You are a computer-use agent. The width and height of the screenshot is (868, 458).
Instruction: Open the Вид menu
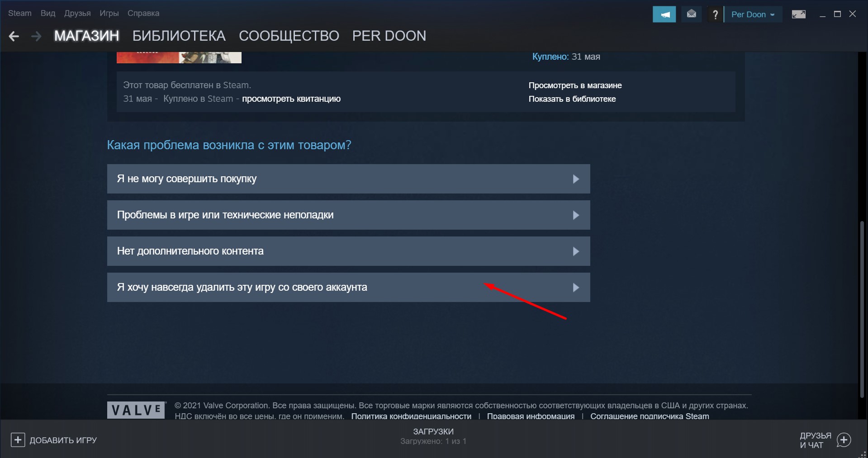(x=48, y=13)
